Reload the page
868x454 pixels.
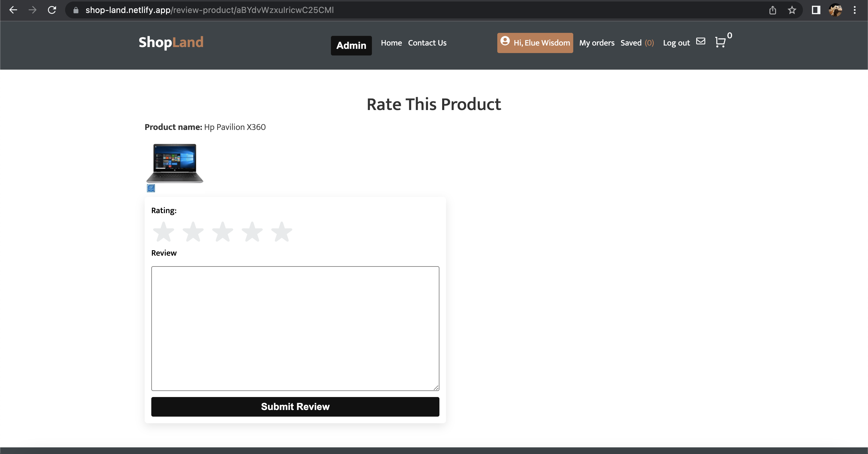tap(52, 10)
